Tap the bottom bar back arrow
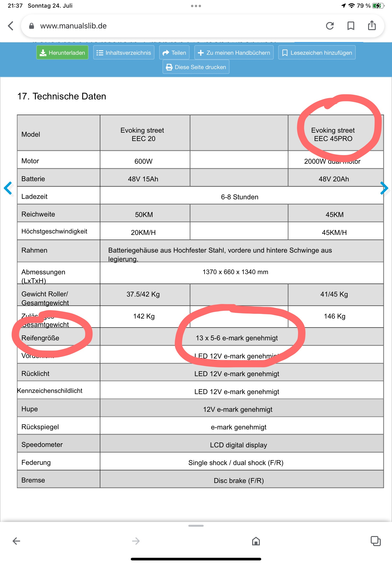Image resolution: width=392 pixels, height=564 pixels. 16,541
